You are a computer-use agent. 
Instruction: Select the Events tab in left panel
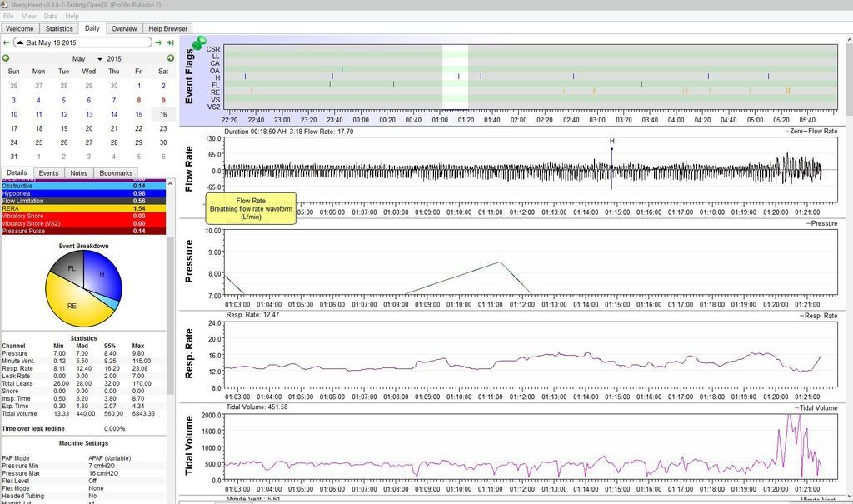click(49, 173)
